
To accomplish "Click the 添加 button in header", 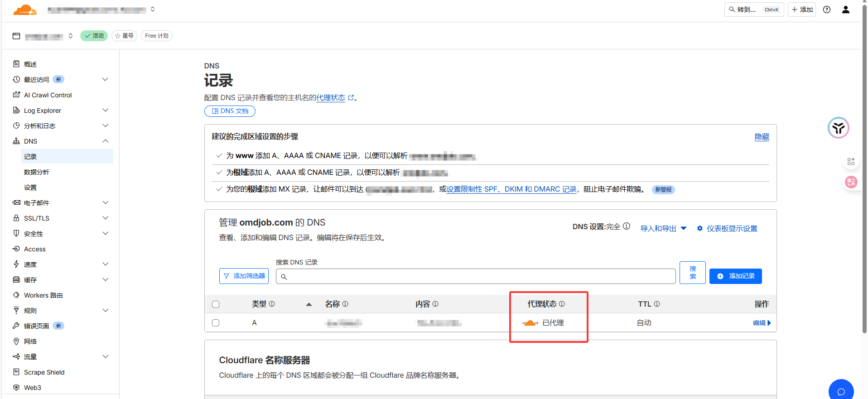I will tap(802, 10).
